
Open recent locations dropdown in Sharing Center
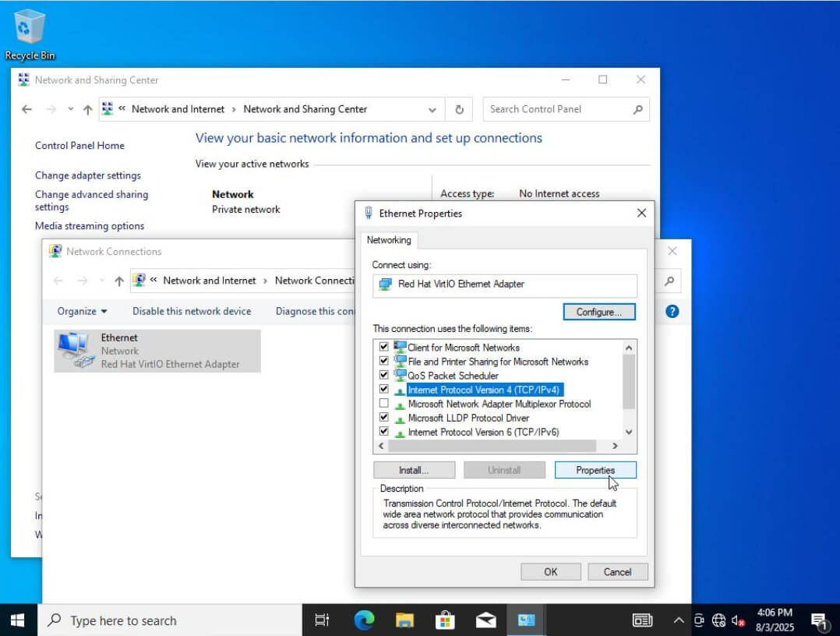coord(71,109)
